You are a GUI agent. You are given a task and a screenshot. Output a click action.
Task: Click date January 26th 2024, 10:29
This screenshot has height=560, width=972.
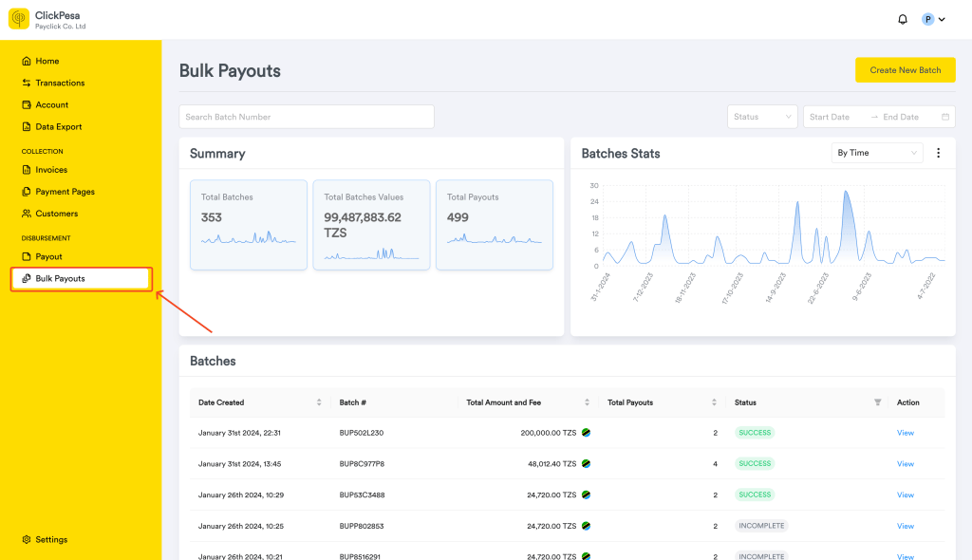(x=240, y=495)
